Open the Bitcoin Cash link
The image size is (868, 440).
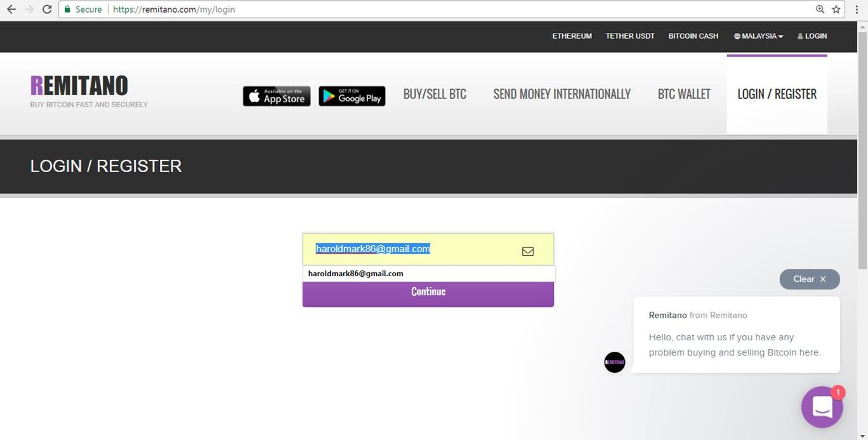[694, 36]
